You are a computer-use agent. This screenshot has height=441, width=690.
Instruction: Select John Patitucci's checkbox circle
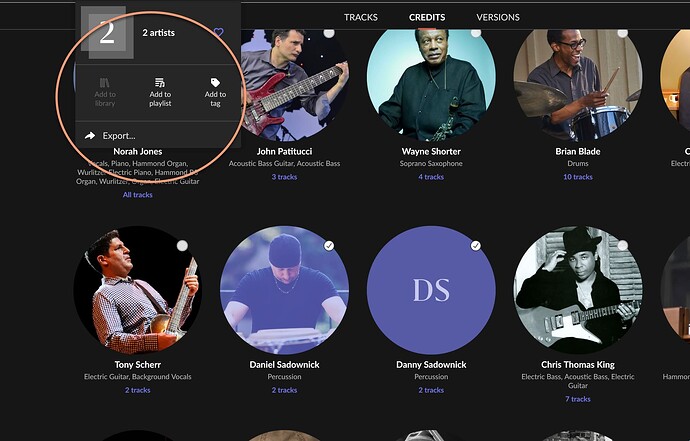[x=329, y=33]
